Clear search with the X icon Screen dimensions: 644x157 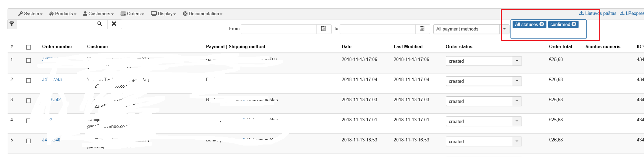114,24
